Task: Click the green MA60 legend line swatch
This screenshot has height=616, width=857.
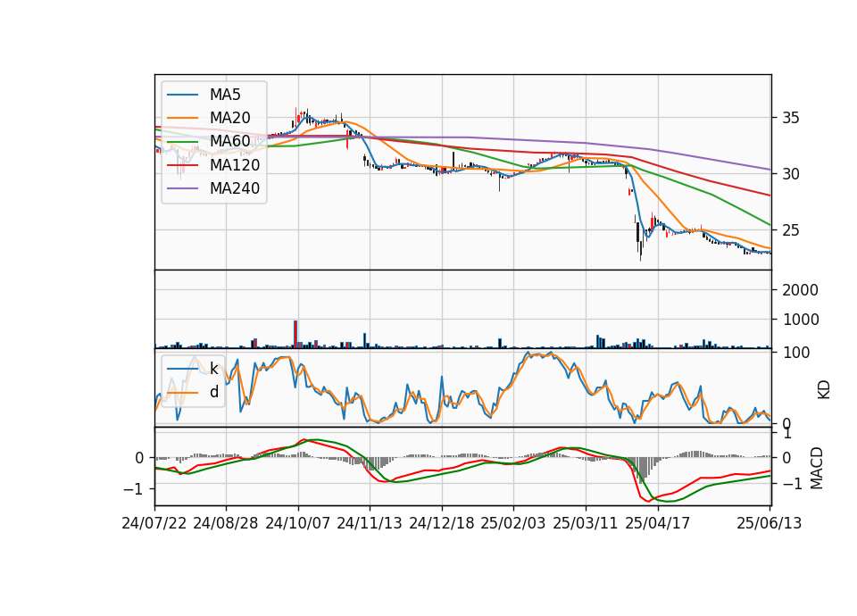Action: 182,142
